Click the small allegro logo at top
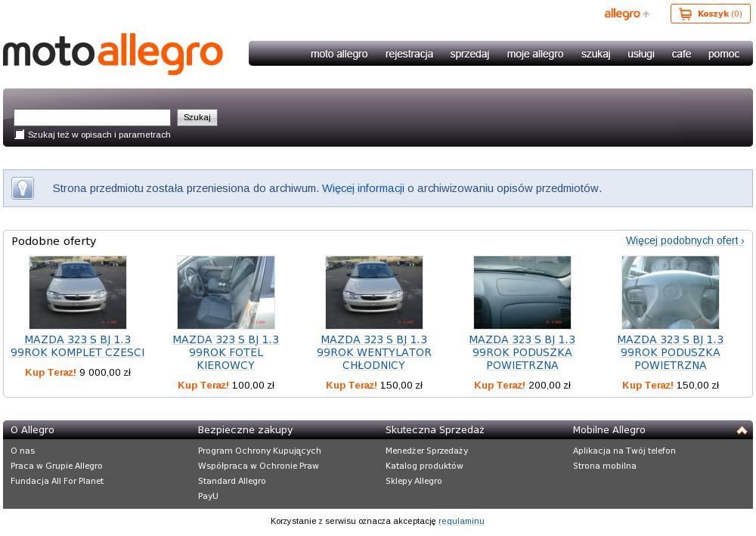 [627, 14]
